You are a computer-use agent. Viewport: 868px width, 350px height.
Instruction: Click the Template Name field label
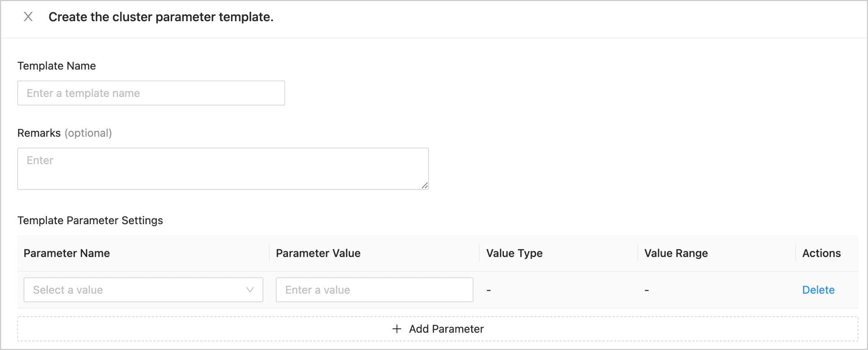pos(57,66)
